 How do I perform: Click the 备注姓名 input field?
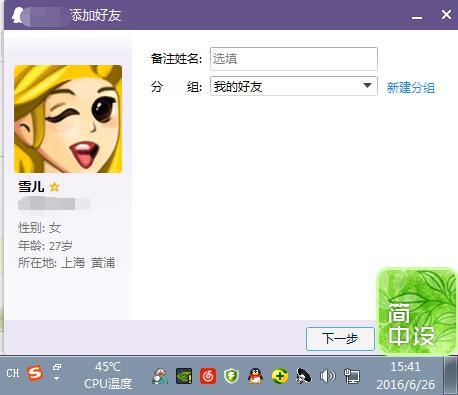pyautogui.click(x=294, y=59)
